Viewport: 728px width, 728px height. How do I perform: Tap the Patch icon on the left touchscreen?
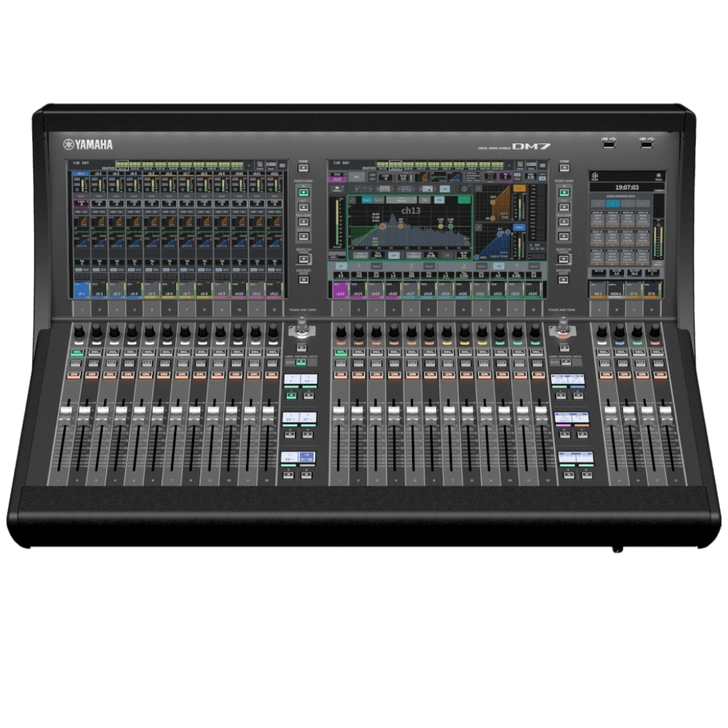(x=260, y=166)
